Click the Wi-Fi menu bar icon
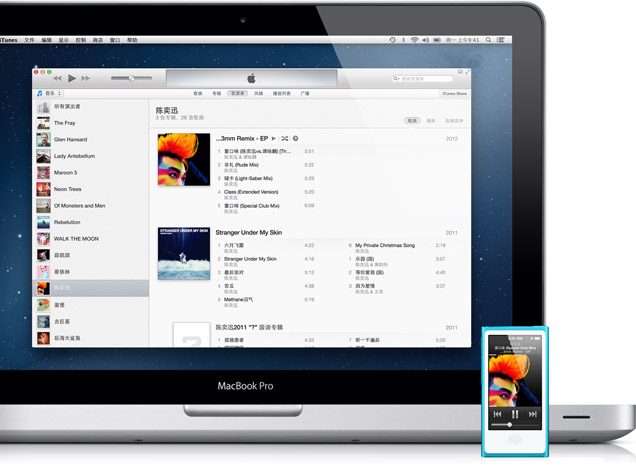 (414, 40)
